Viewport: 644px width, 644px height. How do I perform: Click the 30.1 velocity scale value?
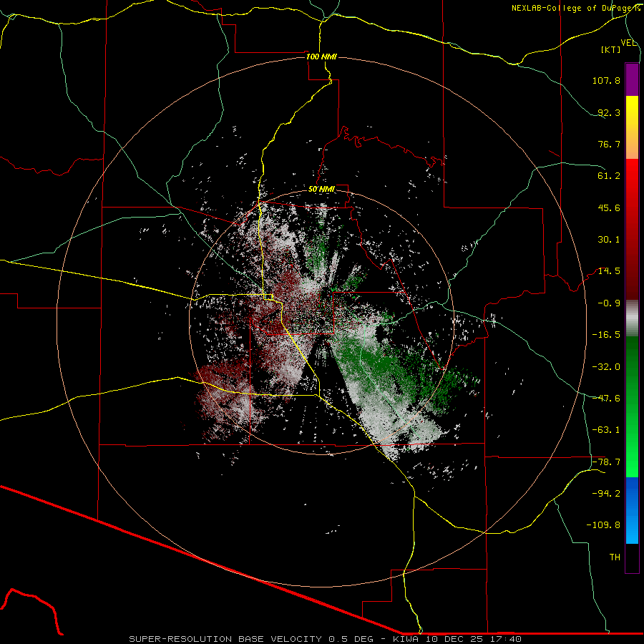tap(609, 240)
